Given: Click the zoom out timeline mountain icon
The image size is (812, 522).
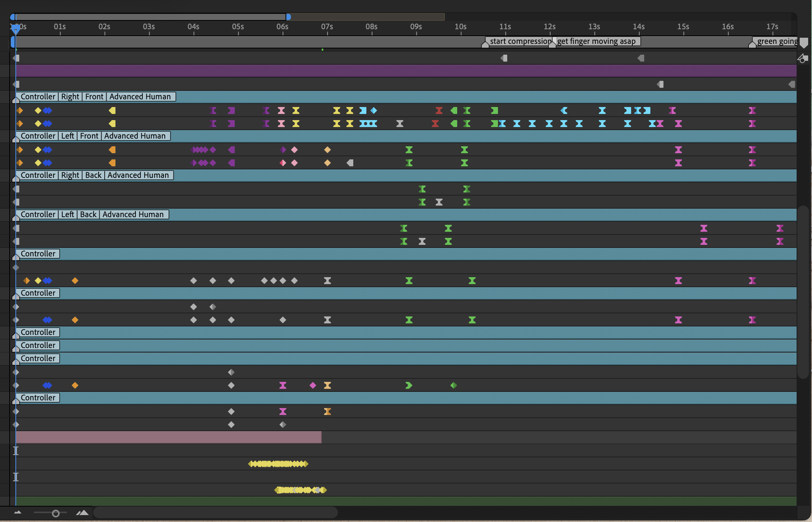Looking at the screenshot, I should pyautogui.click(x=18, y=512).
